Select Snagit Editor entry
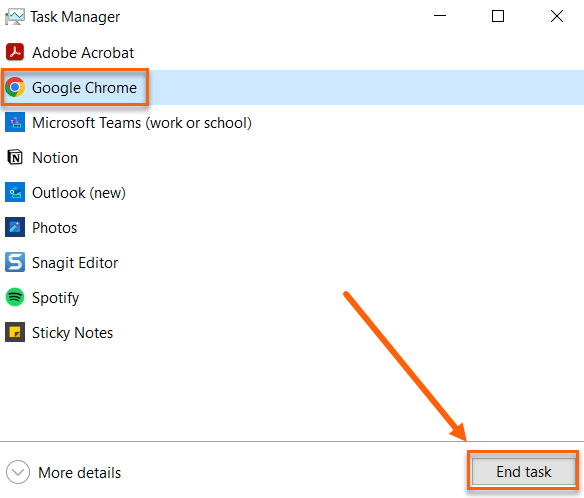 pos(292,263)
